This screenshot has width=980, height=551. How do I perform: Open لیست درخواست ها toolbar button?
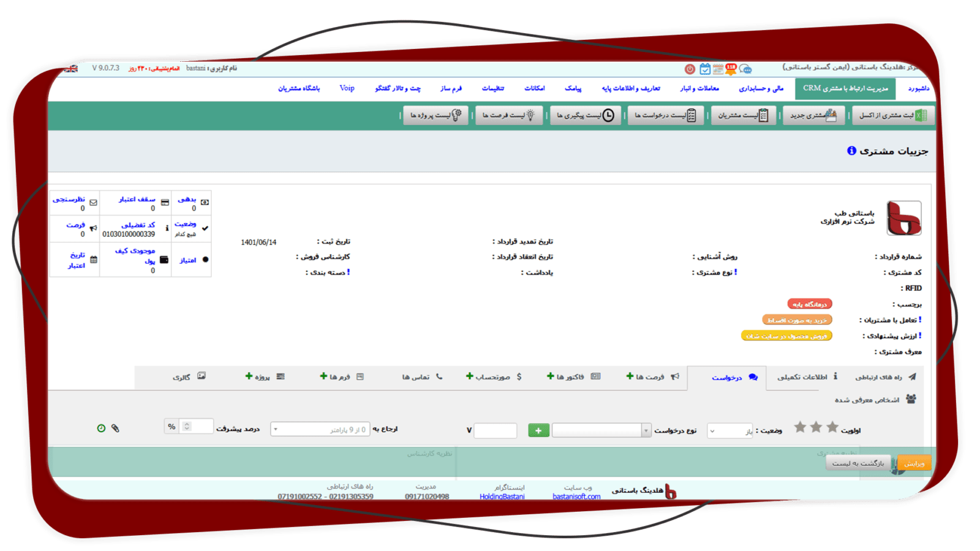(x=666, y=115)
